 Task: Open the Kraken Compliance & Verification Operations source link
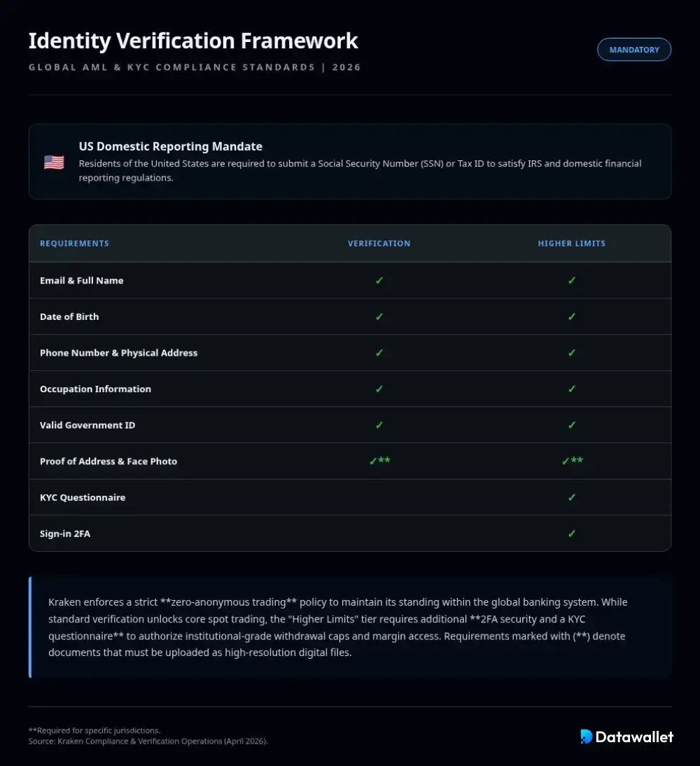tap(148, 741)
